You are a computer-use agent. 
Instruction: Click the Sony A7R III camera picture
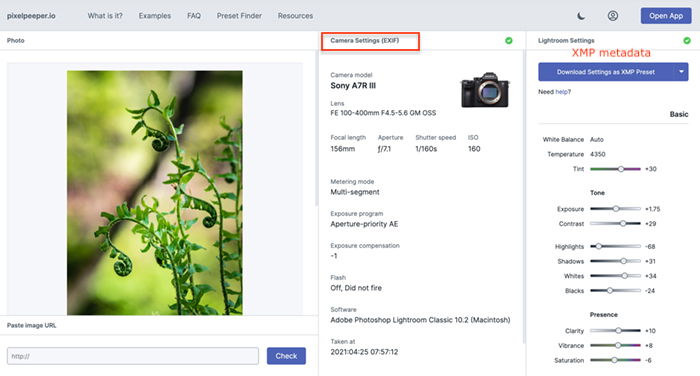[485, 90]
